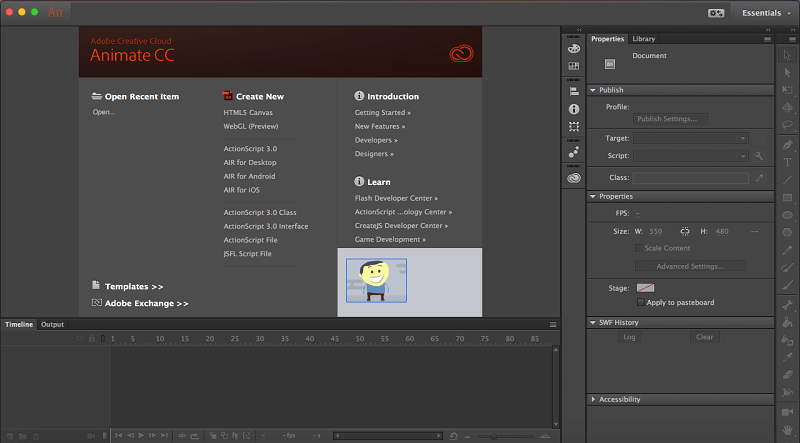
Task: Switch to the Library tab
Action: pyautogui.click(x=643, y=39)
